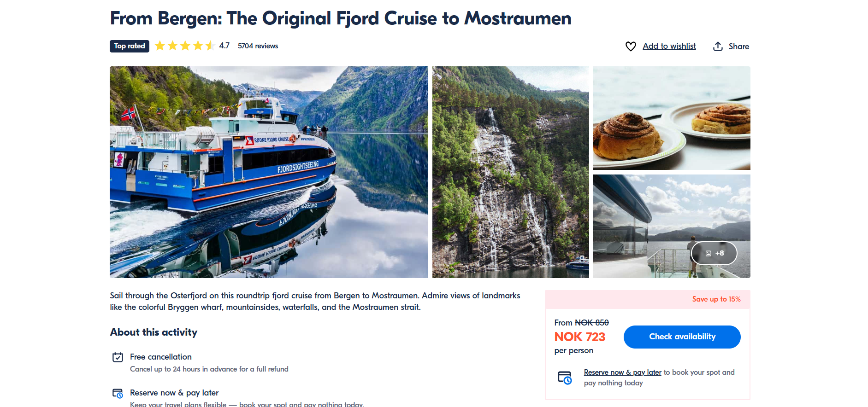Click the heart wishlist icon

point(631,47)
